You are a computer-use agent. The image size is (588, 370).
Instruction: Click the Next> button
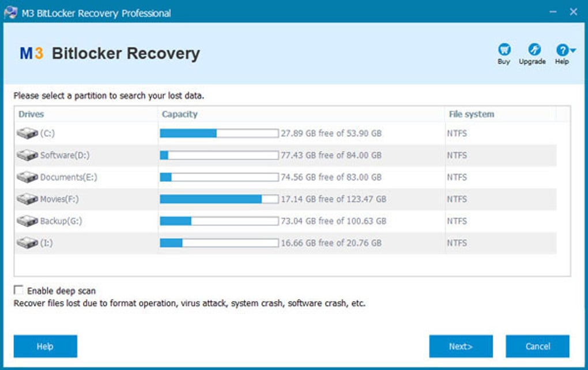[461, 346]
